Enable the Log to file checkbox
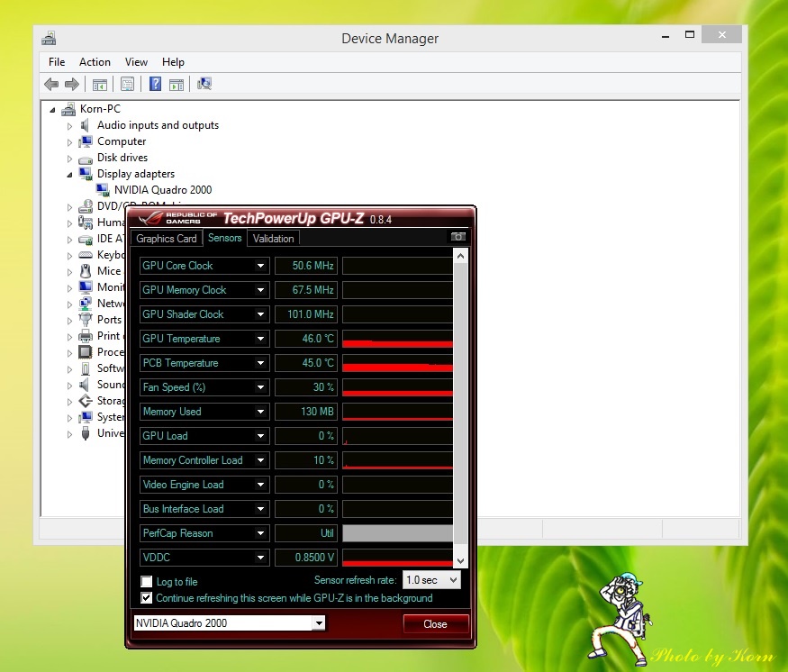 coord(146,582)
